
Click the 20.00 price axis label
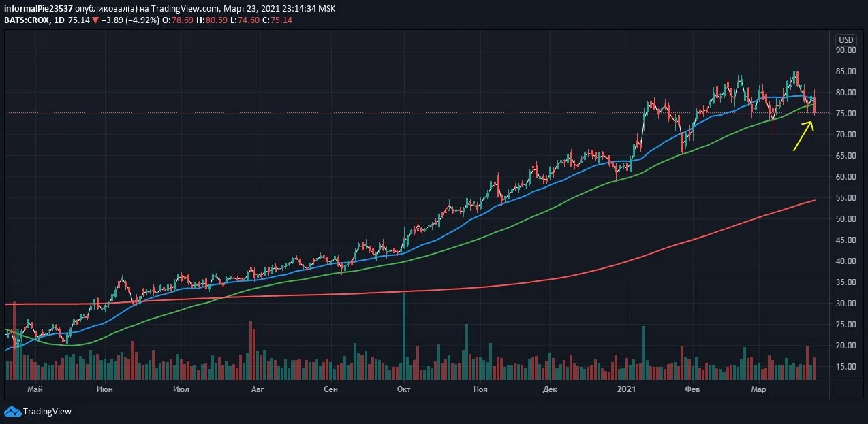(x=847, y=345)
